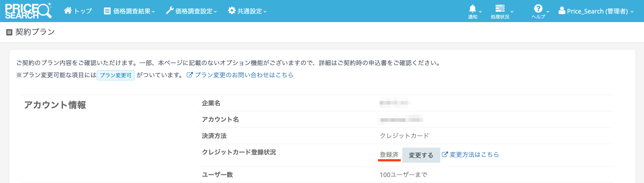This screenshot has width=644, height=183.
Task: Click the help question mark icon
Action: pyautogui.click(x=538, y=9)
